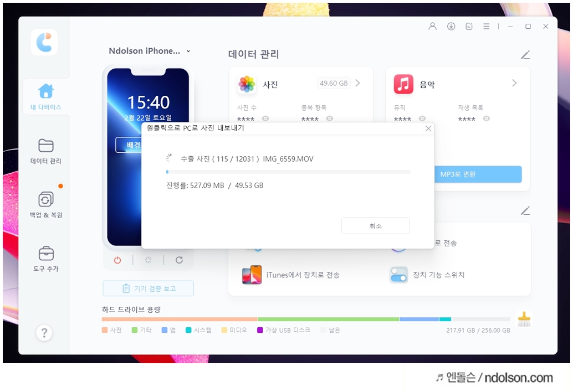Open the download center icon
573x392 pixels.
pos(451,26)
